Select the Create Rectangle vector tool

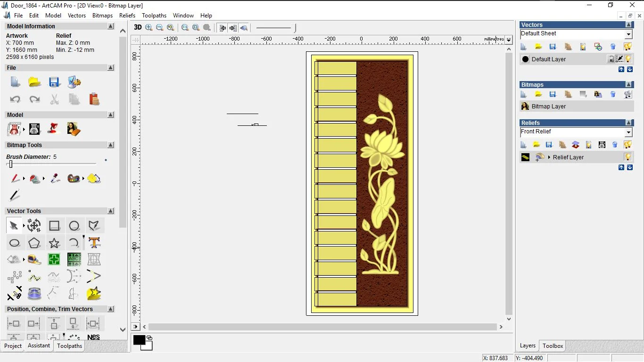point(54,226)
